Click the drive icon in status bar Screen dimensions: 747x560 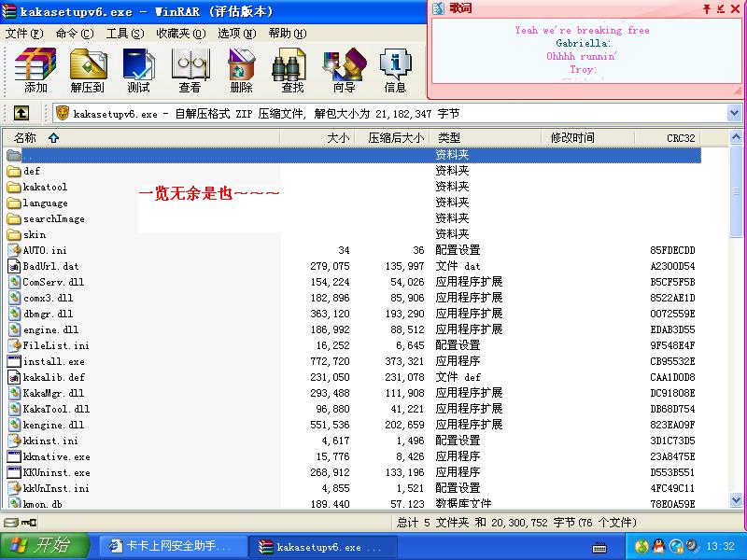click(x=10, y=523)
